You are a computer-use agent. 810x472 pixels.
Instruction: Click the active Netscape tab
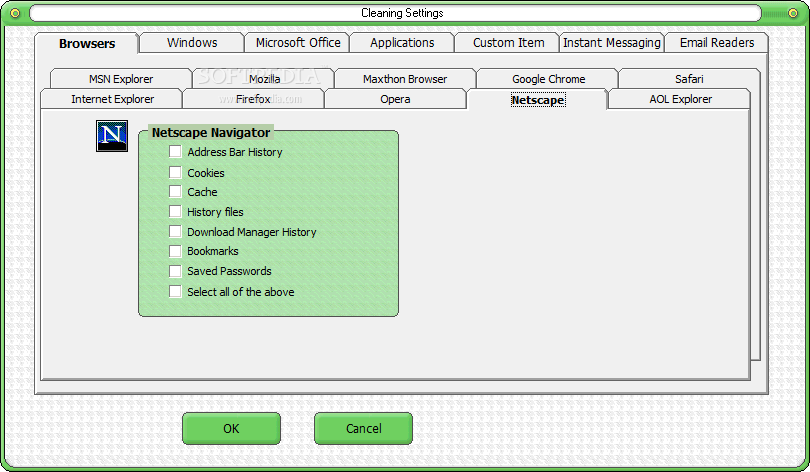pyautogui.click(x=537, y=100)
